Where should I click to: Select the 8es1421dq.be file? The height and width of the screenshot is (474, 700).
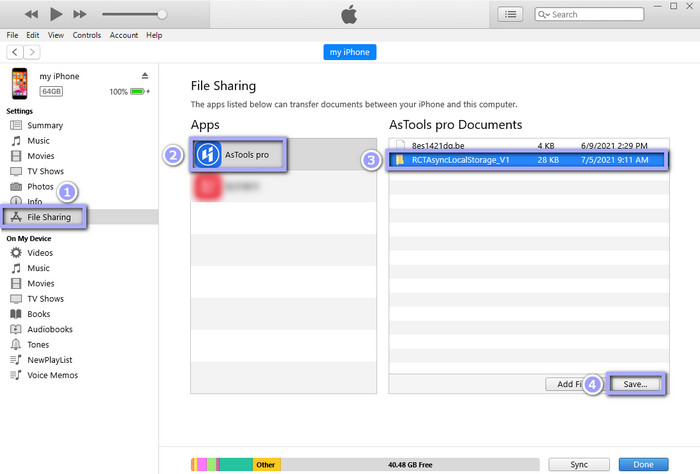[529, 146]
